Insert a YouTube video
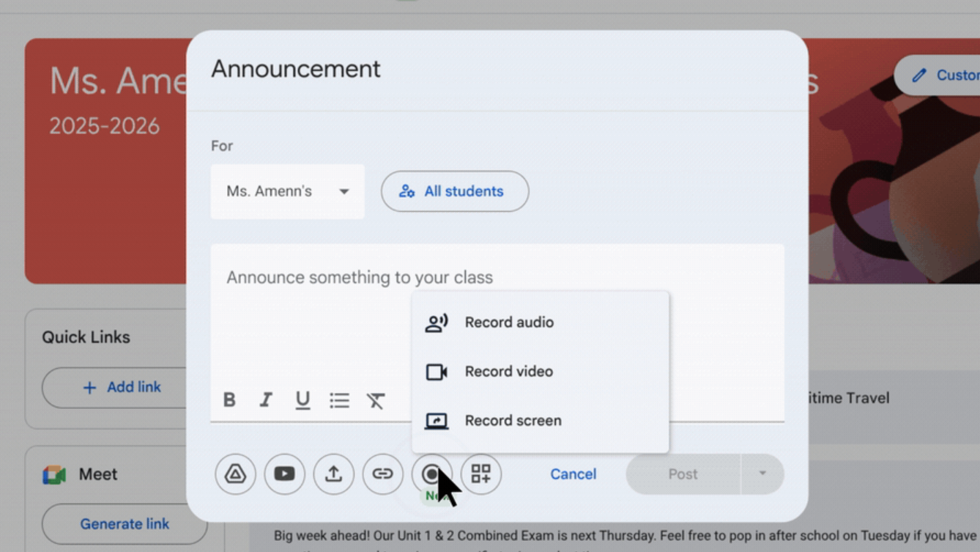980x552 pixels. 284,474
